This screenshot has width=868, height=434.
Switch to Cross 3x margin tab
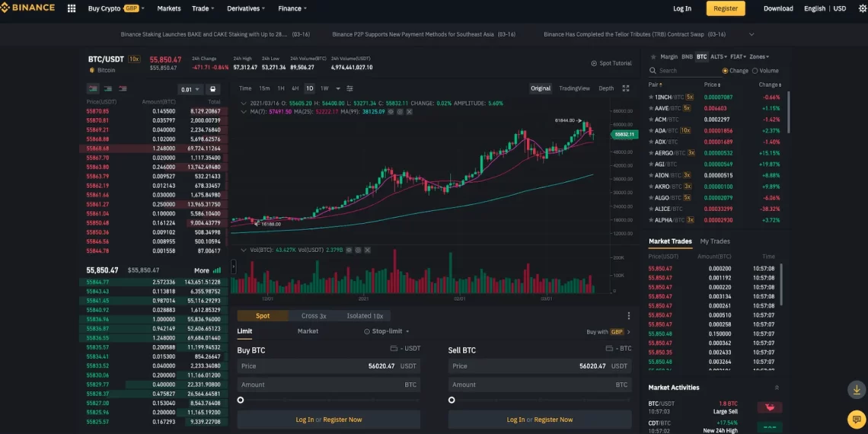314,316
